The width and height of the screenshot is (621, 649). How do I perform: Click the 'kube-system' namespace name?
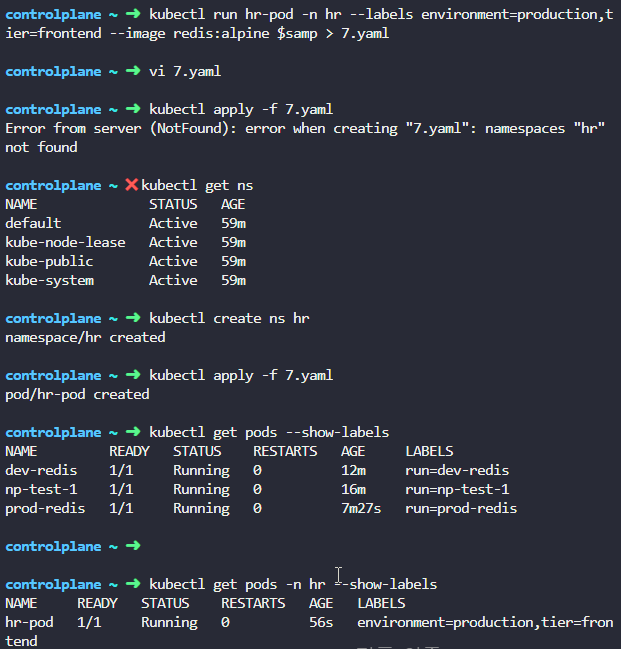[50, 281]
